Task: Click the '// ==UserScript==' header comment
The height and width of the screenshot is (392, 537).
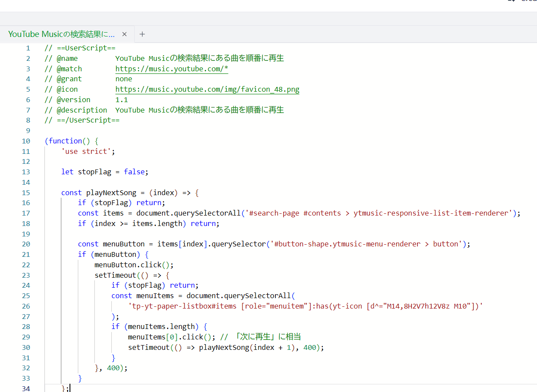Action: coord(80,48)
